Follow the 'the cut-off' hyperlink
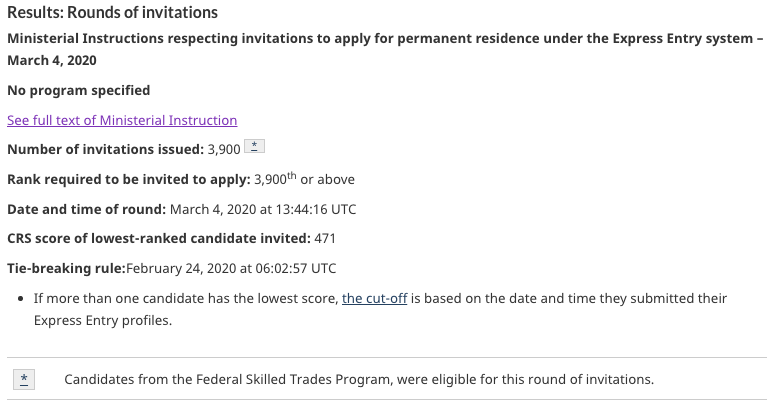This screenshot has width=776, height=405. click(374, 298)
